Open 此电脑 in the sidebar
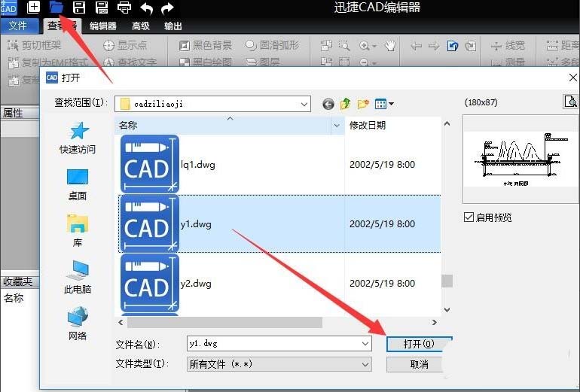The image size is (580, 392). (78, 277)
